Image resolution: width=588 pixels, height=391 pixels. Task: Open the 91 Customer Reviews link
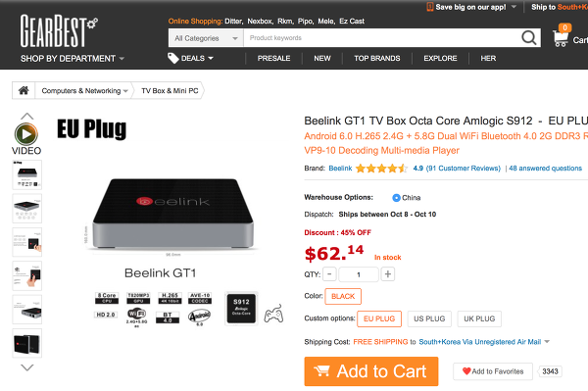pyautogui.click(x=464, y=169)
